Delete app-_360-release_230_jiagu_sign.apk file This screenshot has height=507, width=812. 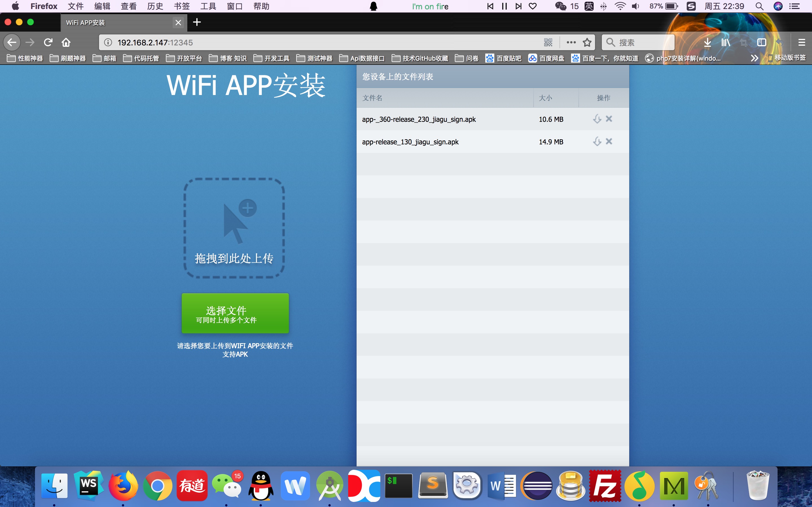(609, 119)
